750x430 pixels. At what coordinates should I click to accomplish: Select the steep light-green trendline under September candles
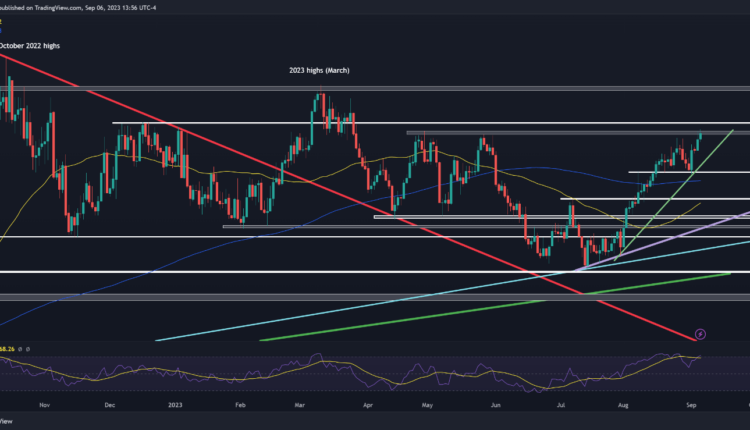tap(715, 145)
